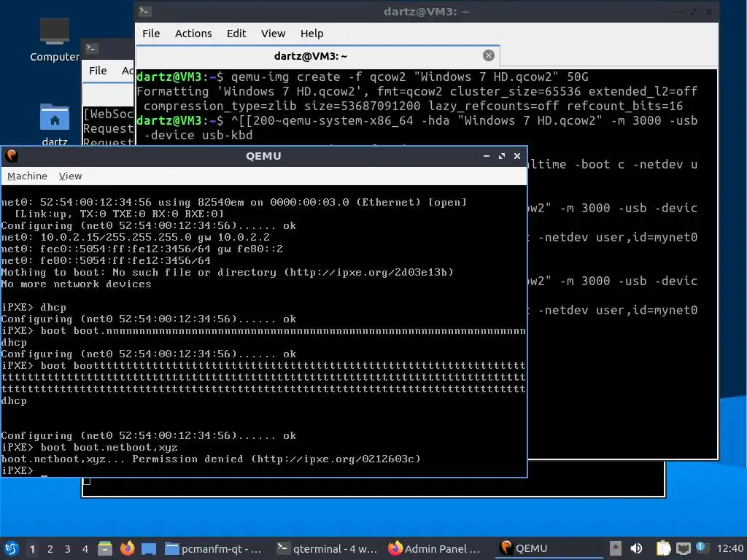The image size is (747, 560).
Task: Close the dartz@VM3: ~ terminal tab
Action: click(x=488, y=55)
